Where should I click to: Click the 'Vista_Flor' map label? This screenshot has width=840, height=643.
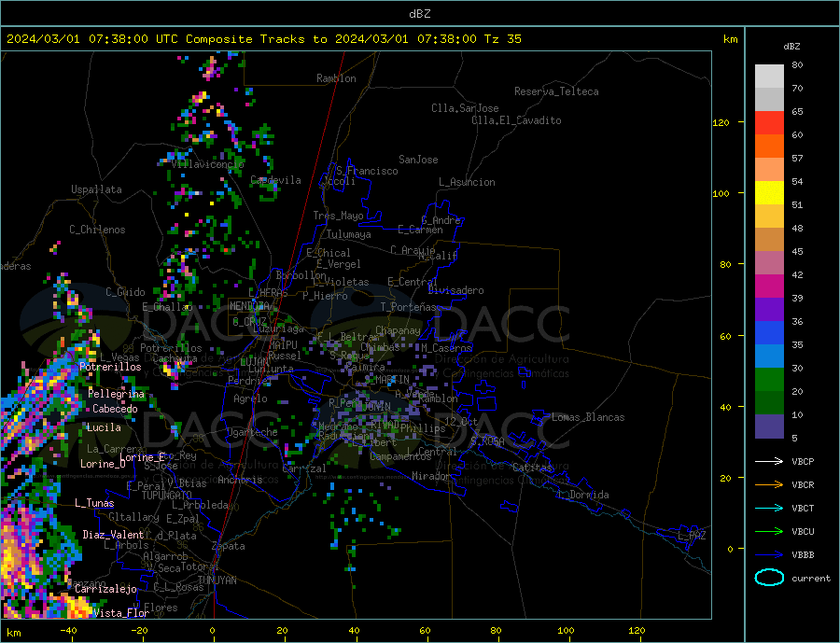121,613
